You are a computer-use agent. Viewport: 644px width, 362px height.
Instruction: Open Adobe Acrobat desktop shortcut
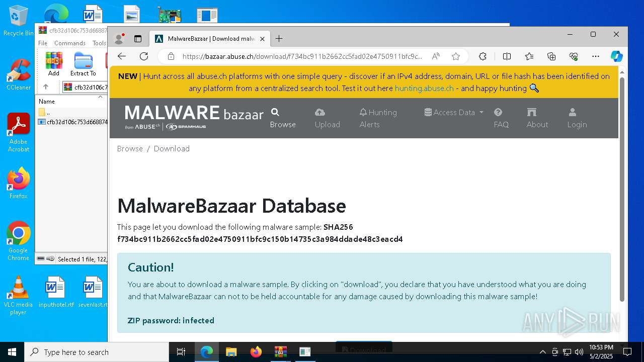click(18, 133)
